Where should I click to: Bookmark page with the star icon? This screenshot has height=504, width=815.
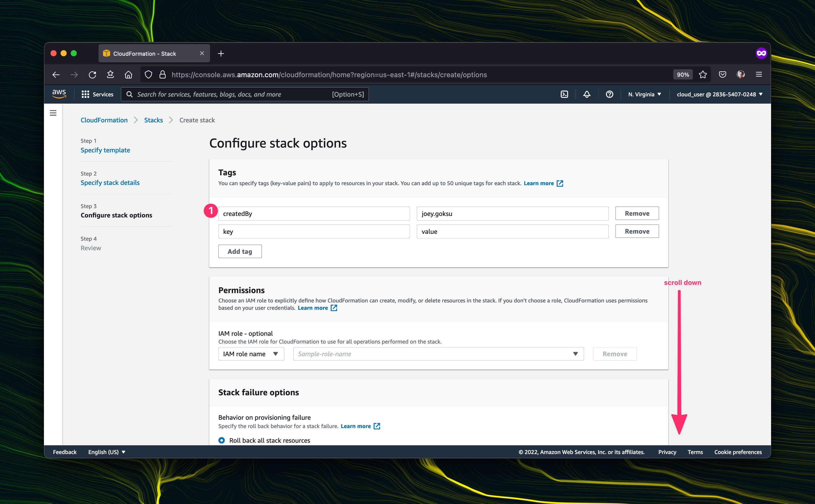(x=703, y=75)
